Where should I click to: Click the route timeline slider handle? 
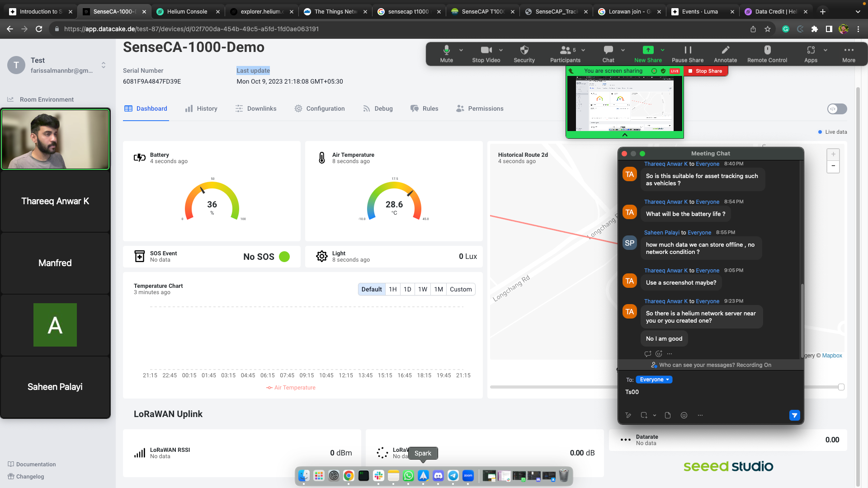point(841,387)
